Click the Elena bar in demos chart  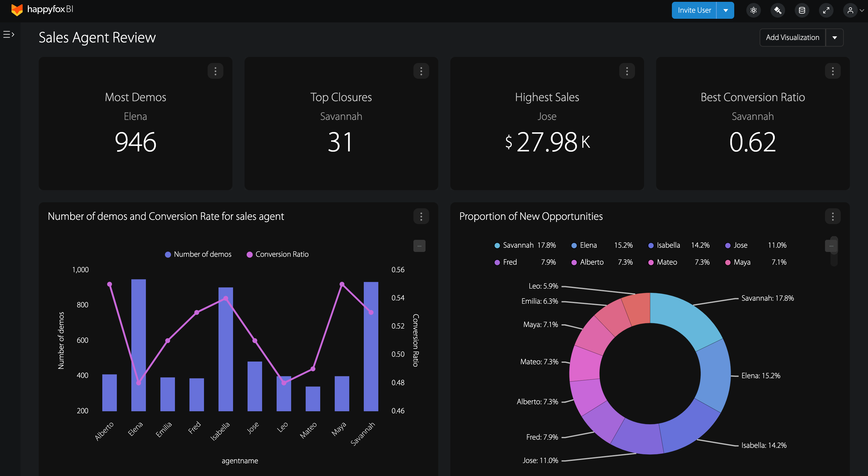click(x=139, y=345)
